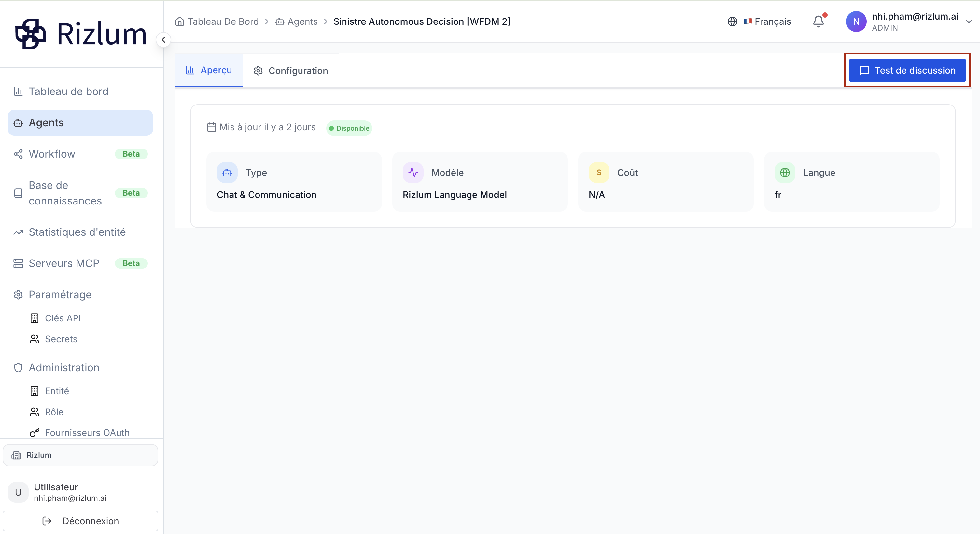The width and height of the screenshot is (980, 534).
Task: Click the Clés API building icon
Action: click(x=35, y=318)
